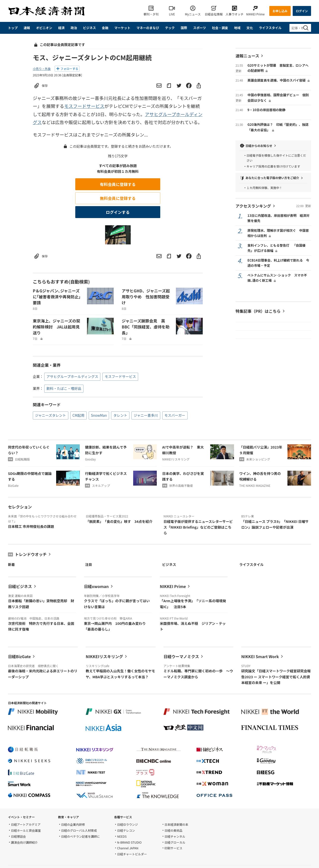Image resolution: width=319 pixels, height=868 pixels.
Task: Click the header ログイン button
Action: pyautogui.click(x=301, y=11)
